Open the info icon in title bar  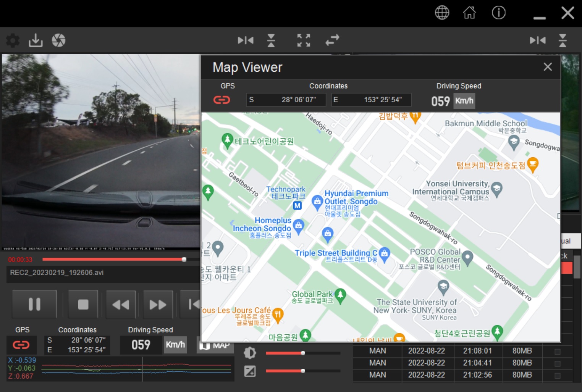tap(498, 13)
